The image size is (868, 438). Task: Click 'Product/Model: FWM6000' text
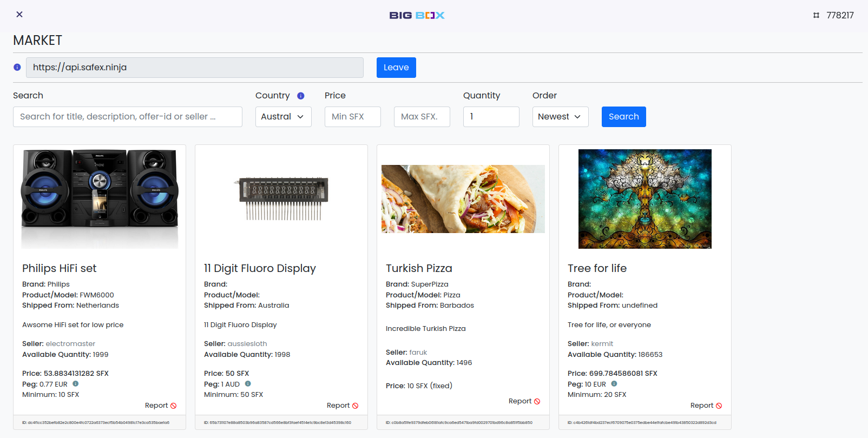click(x=68, y=295)
